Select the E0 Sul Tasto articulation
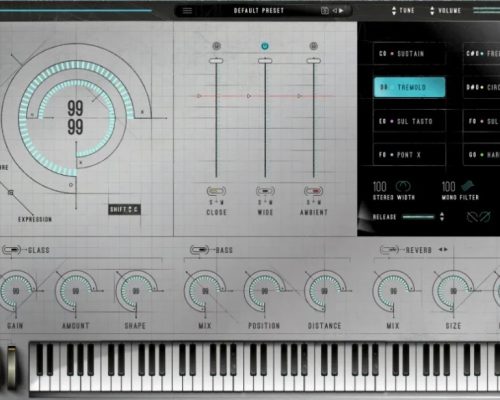 (409, 121)
